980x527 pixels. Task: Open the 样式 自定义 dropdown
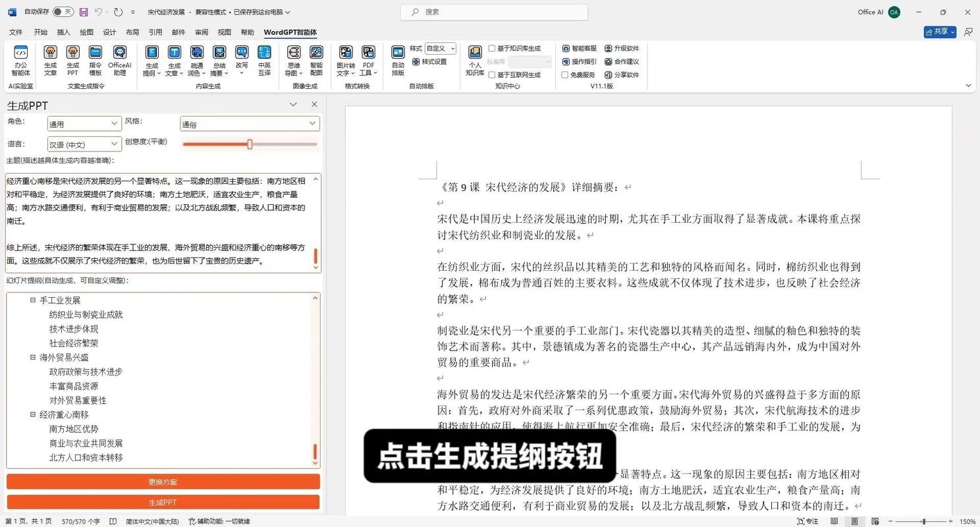[441, 48]
